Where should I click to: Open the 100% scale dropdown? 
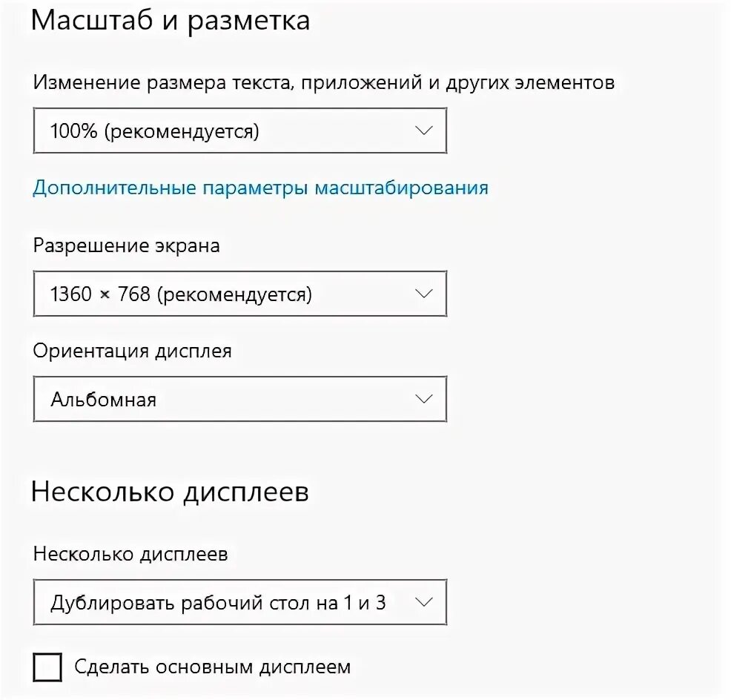239,131
